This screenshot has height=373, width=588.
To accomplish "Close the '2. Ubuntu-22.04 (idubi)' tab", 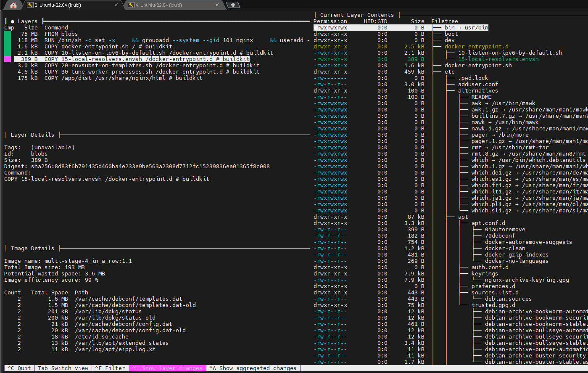I will [x=116, y=5].
